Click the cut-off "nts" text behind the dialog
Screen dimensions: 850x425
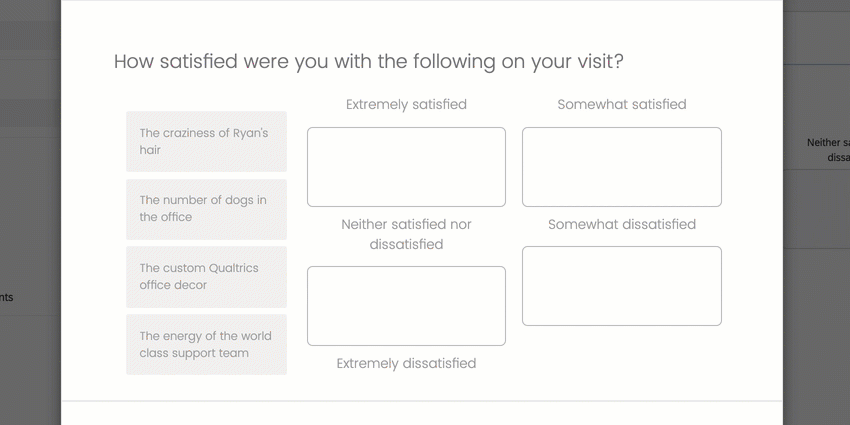[x=7, y=297]
